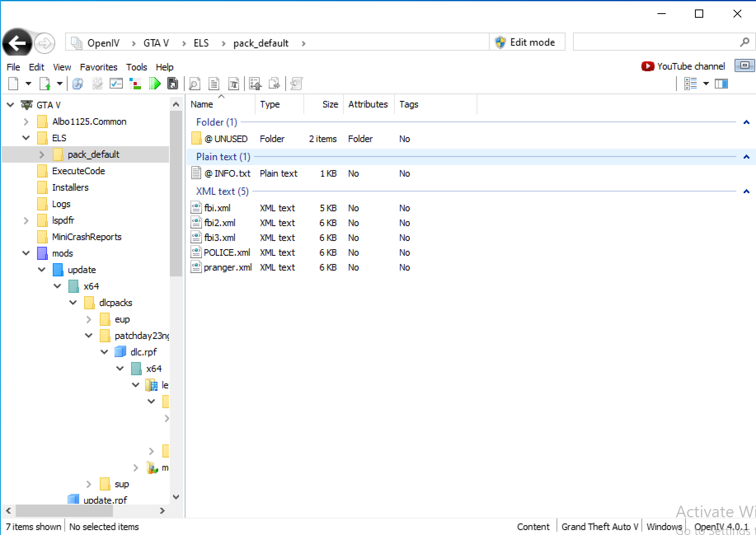Open the Favorites menu
The image size is (756, 535).
coord(99,67)
